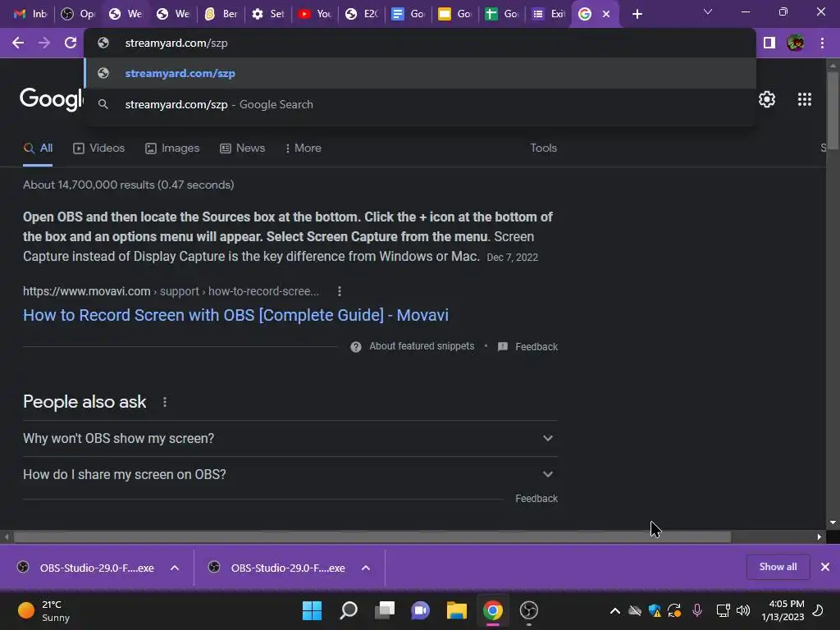This screenshot has height=630, width=840.
Task: Open Task View on the taskbar
Action: click(385, 610)
